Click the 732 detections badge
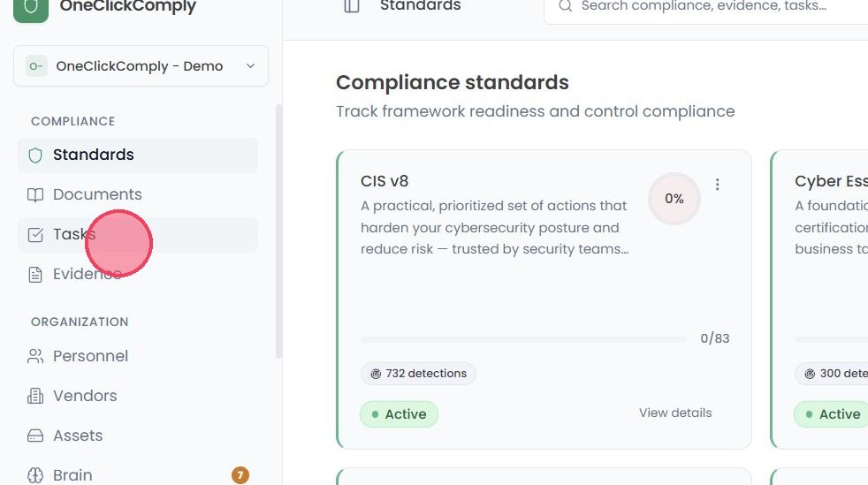 (418, 374)
